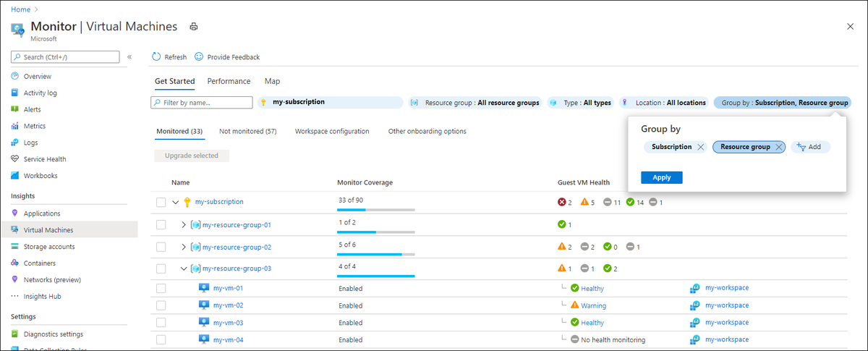Switch to the Performance tab
The height and width of the screenshot is (351, 868).
pyautogui.click(x=229, y=81)
